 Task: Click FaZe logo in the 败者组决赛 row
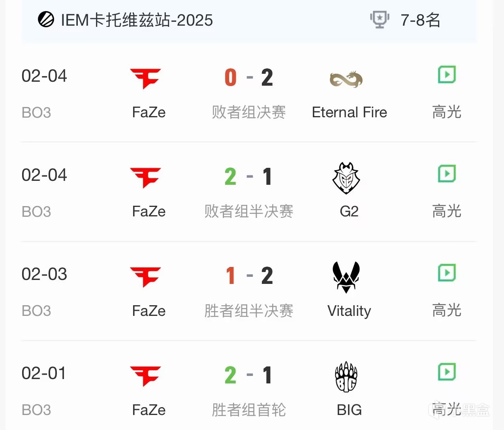[x=146, y=79]
